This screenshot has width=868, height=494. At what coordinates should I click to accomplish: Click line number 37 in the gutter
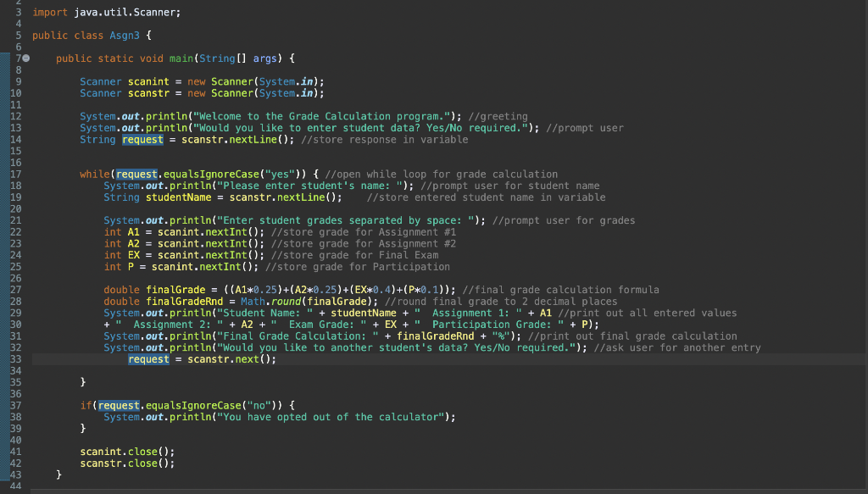[16, 406]
